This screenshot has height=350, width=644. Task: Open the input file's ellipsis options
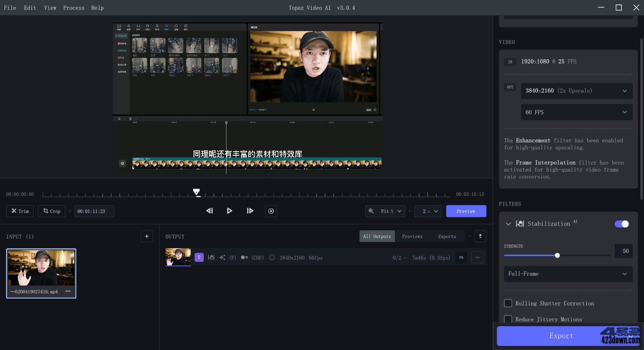coord(68,291)
